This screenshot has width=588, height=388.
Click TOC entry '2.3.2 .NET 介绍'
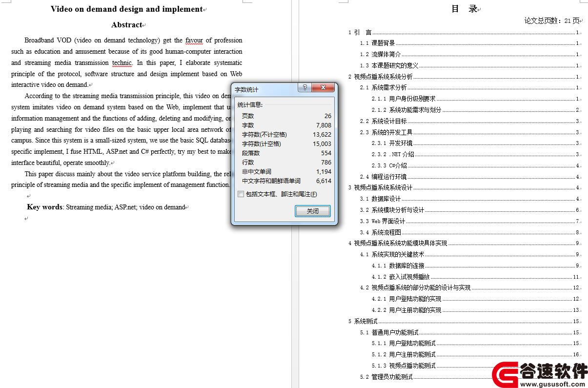tap(476, 155)
